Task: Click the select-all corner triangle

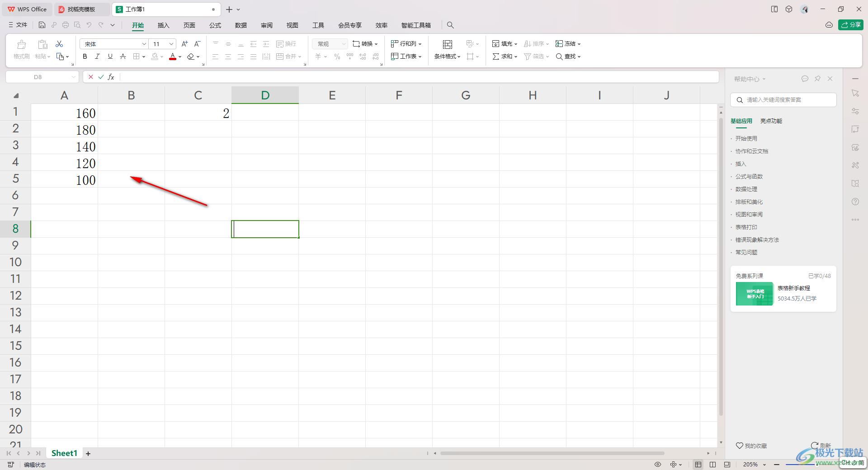Action: click(x=16, y=95)
